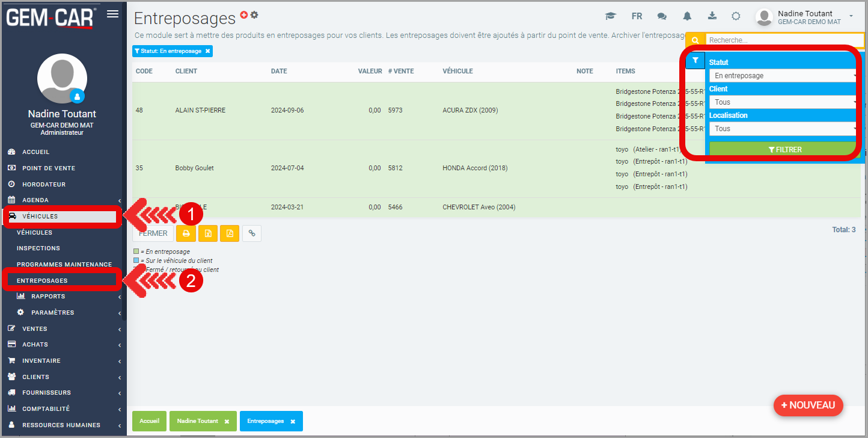
Task: Remove the Statut: En entreposage filter tag
Action: point(207,52)
